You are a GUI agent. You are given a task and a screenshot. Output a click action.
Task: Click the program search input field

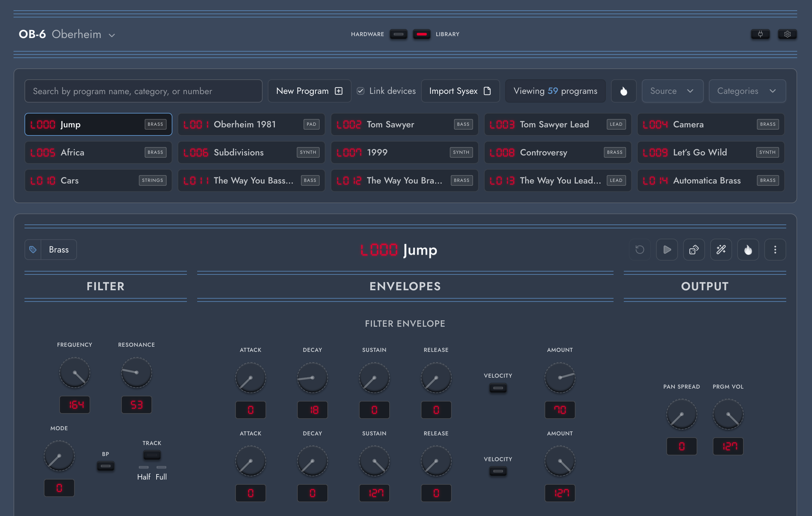point(143,91)
